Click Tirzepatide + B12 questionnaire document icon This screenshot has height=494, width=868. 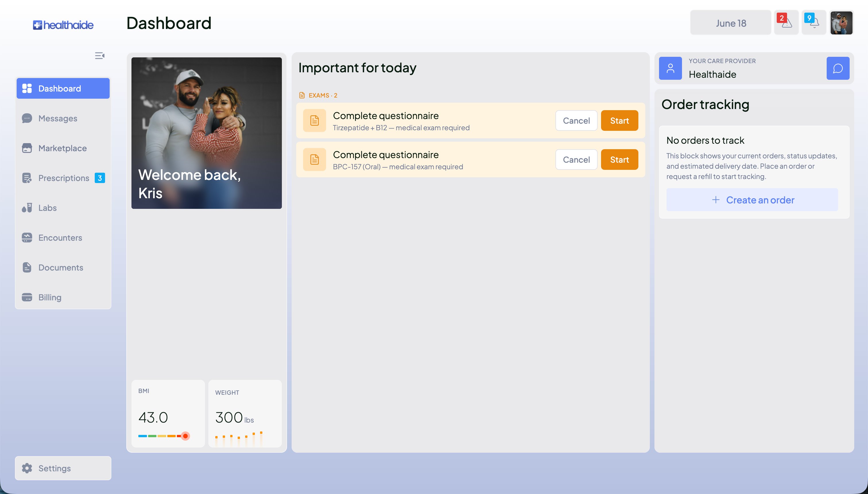[x=315, y=120]
